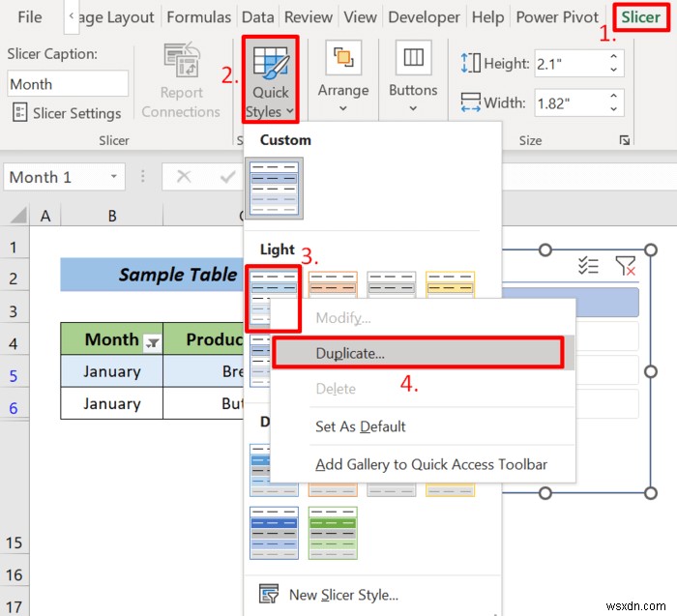Screen dimensions: 677x616
Task: Choose Set As Default
Action: pyautogui.click(x=424, y=426)
